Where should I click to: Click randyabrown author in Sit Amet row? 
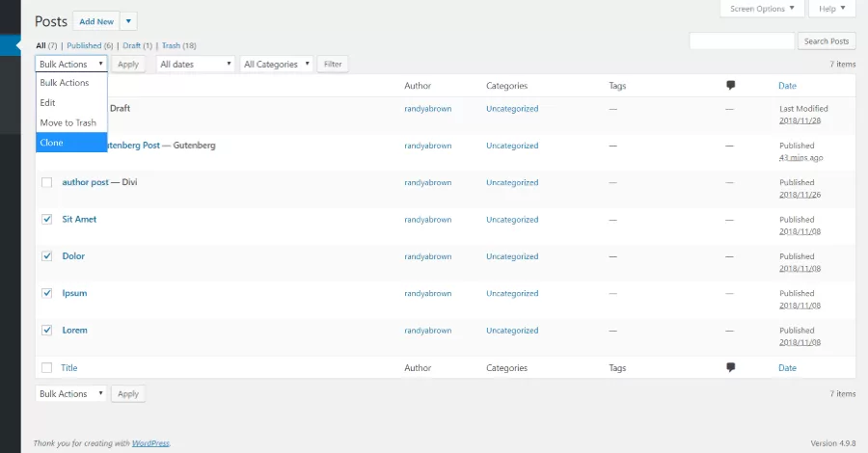click(x=428, y=220)
